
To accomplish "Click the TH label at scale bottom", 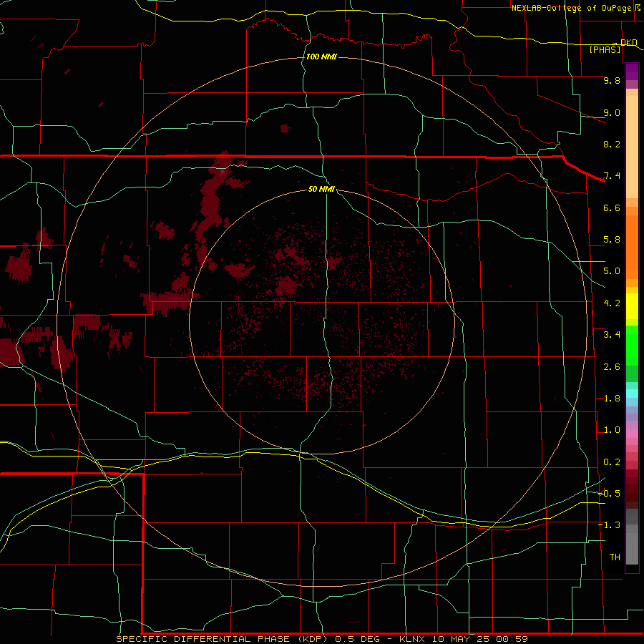I will [x=615, y=557].
